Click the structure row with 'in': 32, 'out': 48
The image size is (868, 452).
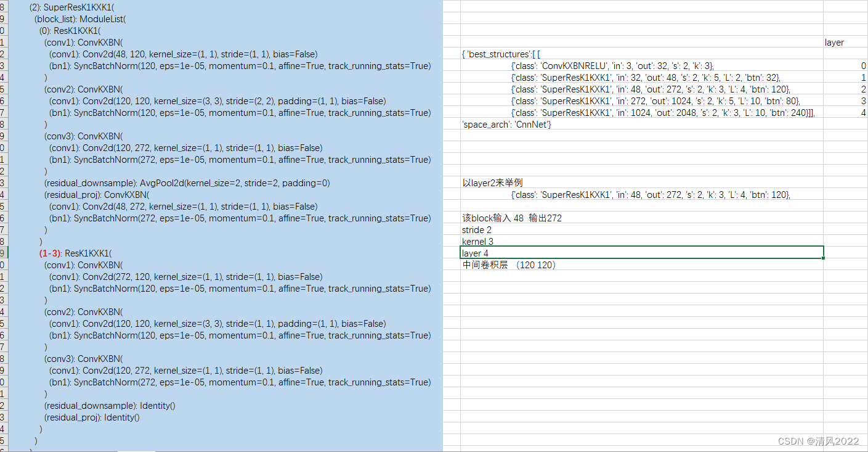click(646, 78)
